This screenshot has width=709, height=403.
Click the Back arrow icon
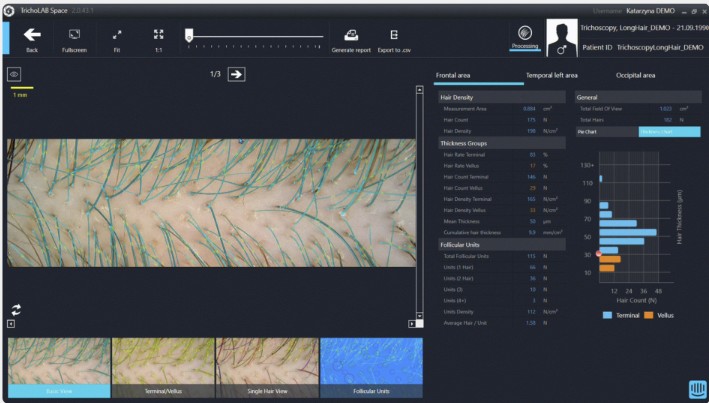pyautogui.click(x=32, y=34)
